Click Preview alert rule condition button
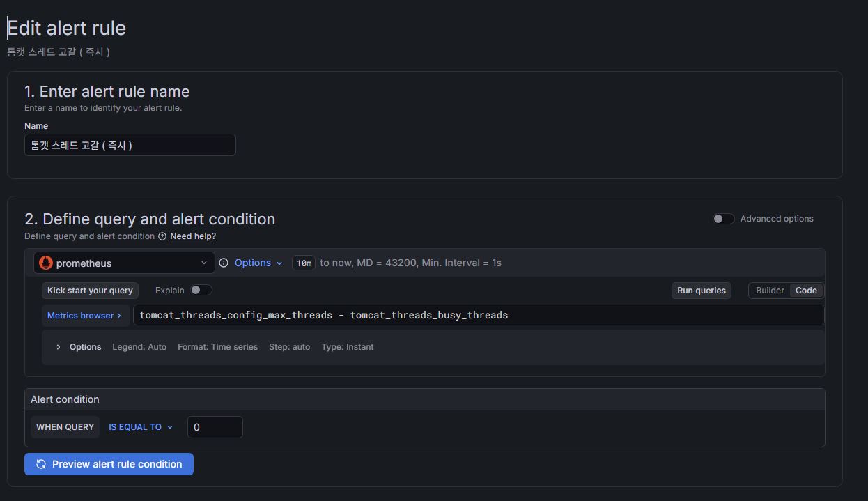The image size is (868, 501). pyautogui.click(x=109, y=464)
